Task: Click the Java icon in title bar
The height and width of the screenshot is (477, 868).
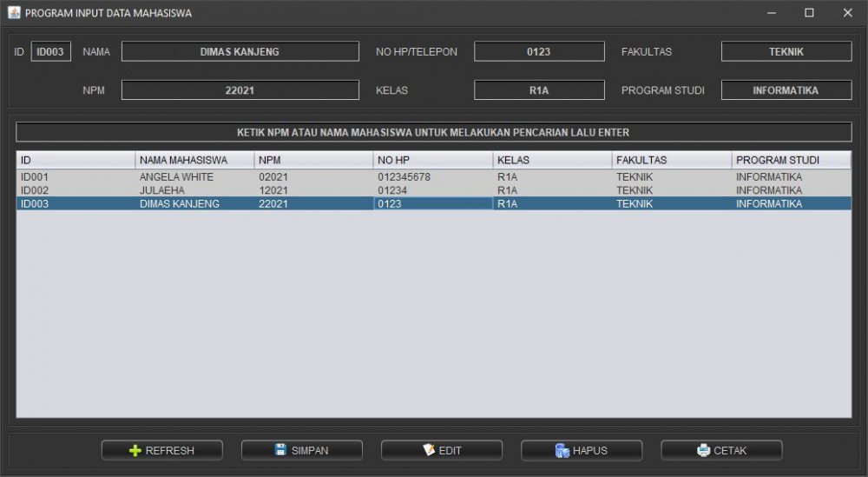Action: click(x=14, y=13)
